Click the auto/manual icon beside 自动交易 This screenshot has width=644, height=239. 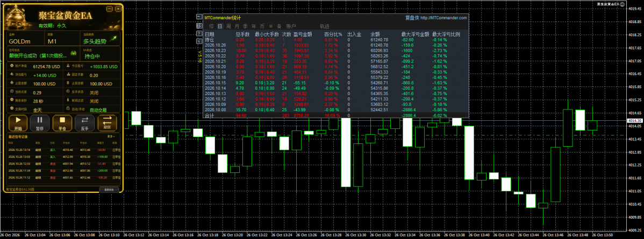67,109
